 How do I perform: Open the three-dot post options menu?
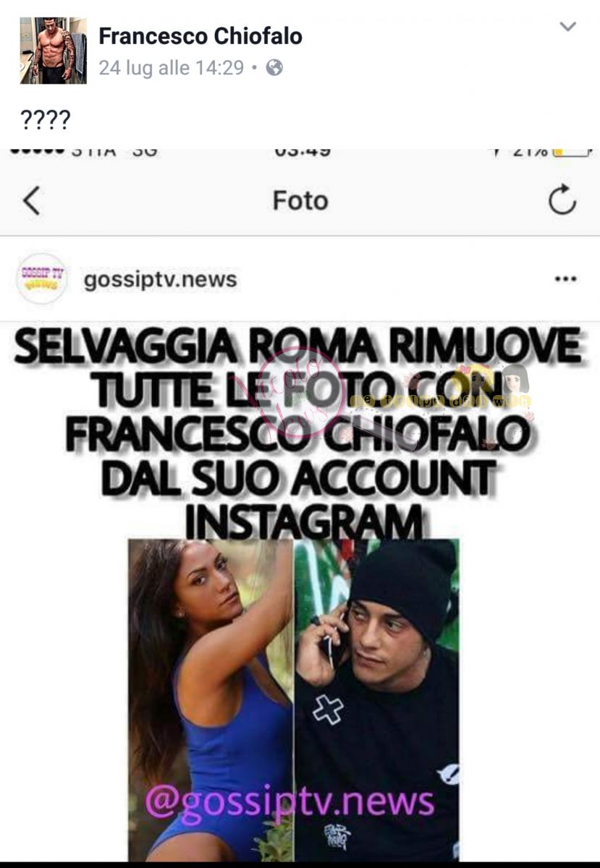(x=565, y=279)
